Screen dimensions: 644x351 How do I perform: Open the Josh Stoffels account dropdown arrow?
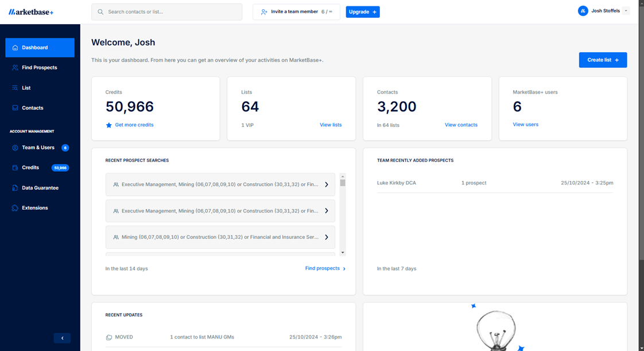[626, 11]
